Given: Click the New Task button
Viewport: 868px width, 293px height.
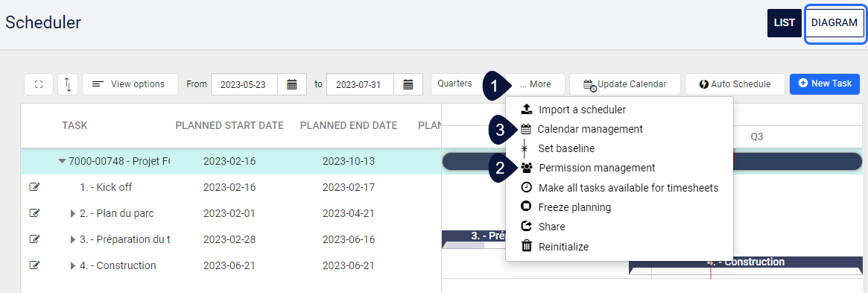Looking at the screenshot, I should pos(825,84).
